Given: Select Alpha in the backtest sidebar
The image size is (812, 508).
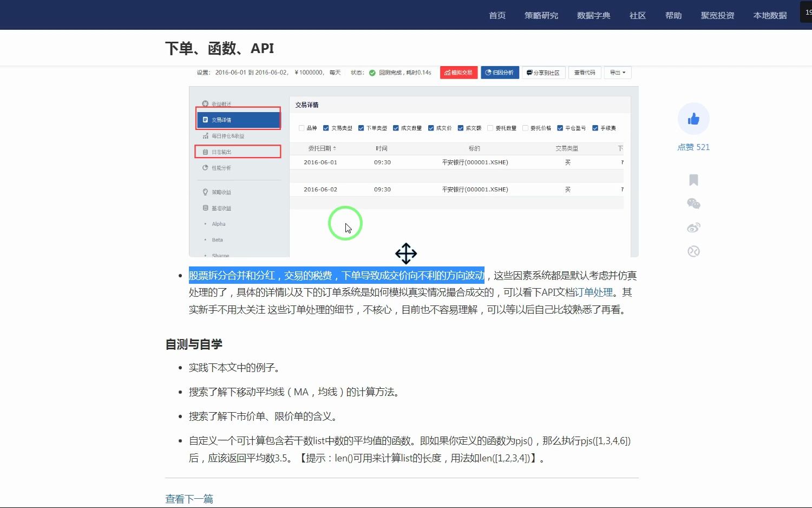Looking at the screenshot, I should pos(218,224).
